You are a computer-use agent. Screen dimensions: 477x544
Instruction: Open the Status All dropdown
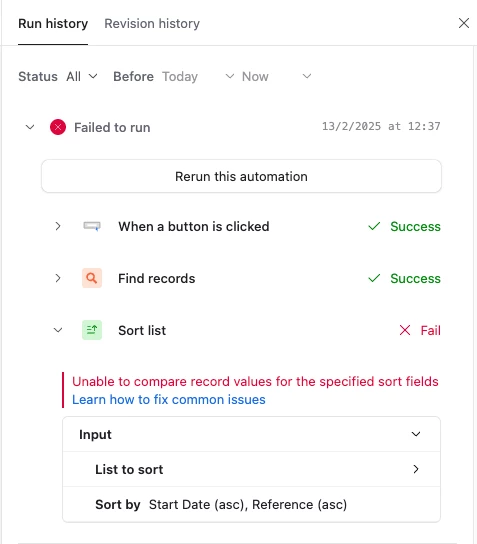coord(82,76)
